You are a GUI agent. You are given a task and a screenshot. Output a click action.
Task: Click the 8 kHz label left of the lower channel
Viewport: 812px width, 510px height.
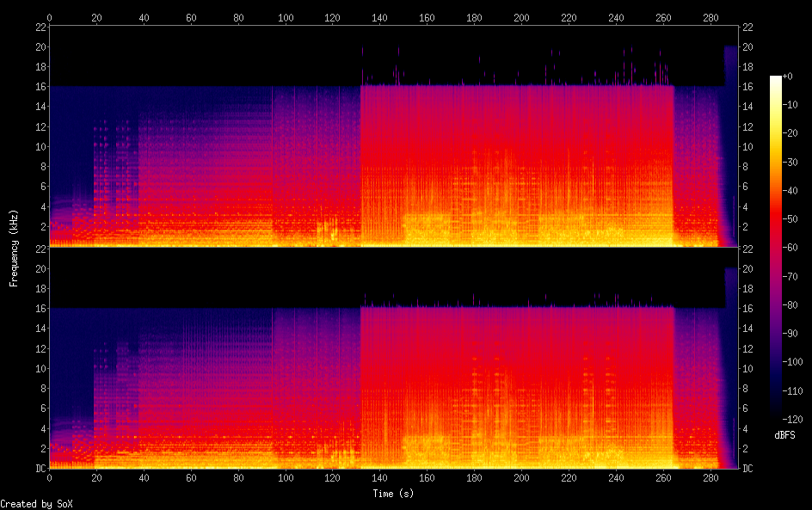pos(41,389)
